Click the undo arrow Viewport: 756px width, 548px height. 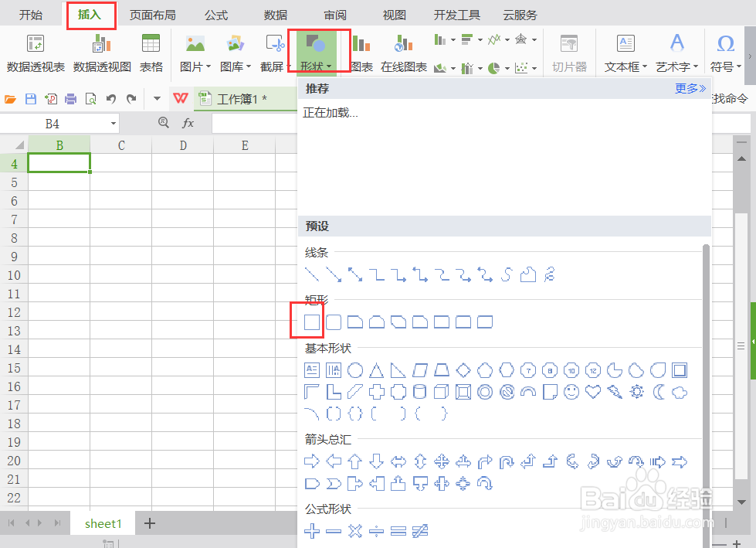(111, 99)
